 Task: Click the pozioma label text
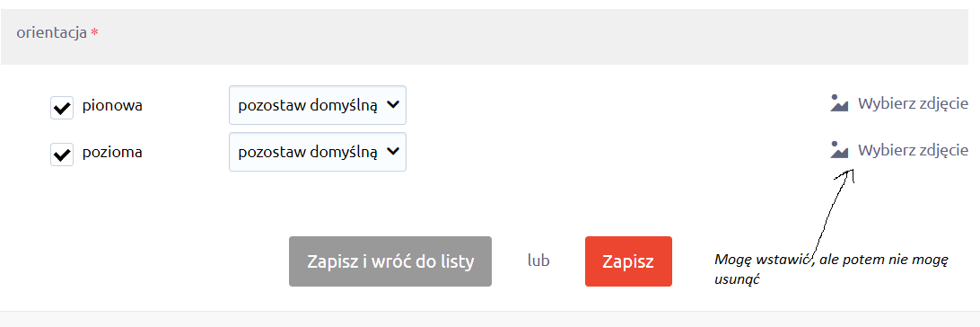[x=112, y=152]
